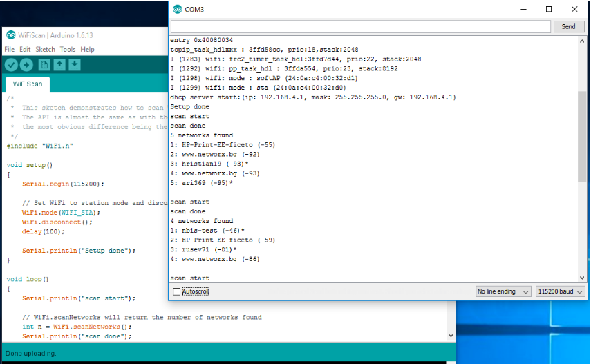The height and width of the screenshot is (364, 591).
Task: Click '4 networks found' in serial output
Action: tap(202, 221)
